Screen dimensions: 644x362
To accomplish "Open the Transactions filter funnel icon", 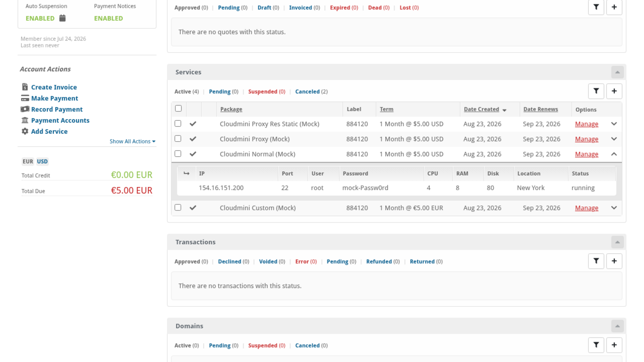I will pos(596,261).
